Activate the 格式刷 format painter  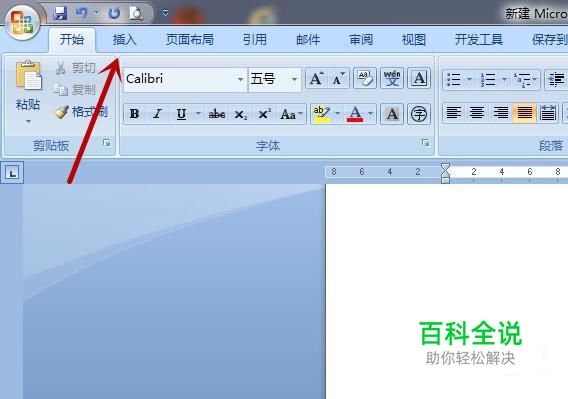pos(81,112)
